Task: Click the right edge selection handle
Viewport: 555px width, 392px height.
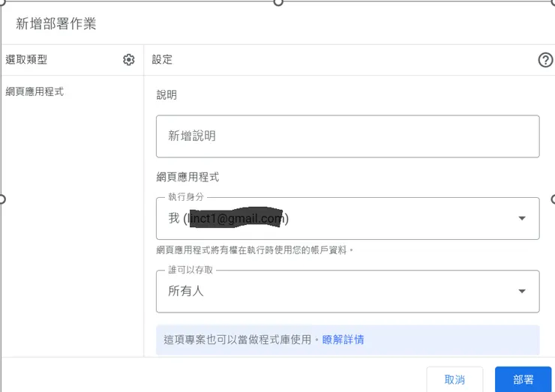Action: click(553, 199)
